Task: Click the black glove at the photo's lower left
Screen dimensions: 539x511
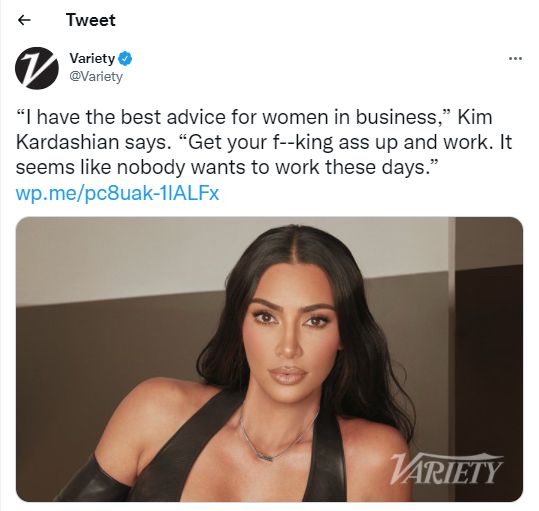Action: click(x=93, y=479)
